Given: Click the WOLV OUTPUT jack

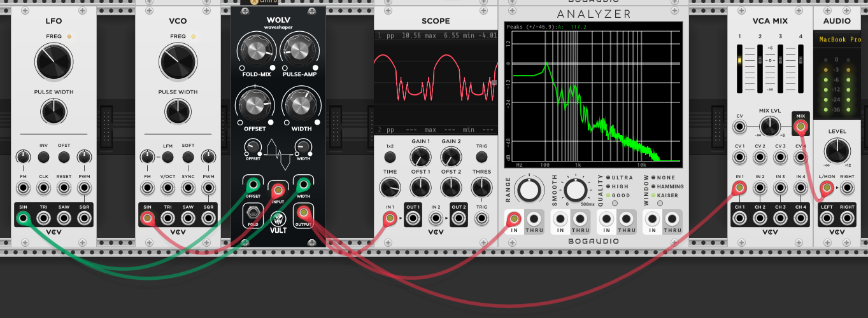Looking at the screenshot, I should coord(303,213).
